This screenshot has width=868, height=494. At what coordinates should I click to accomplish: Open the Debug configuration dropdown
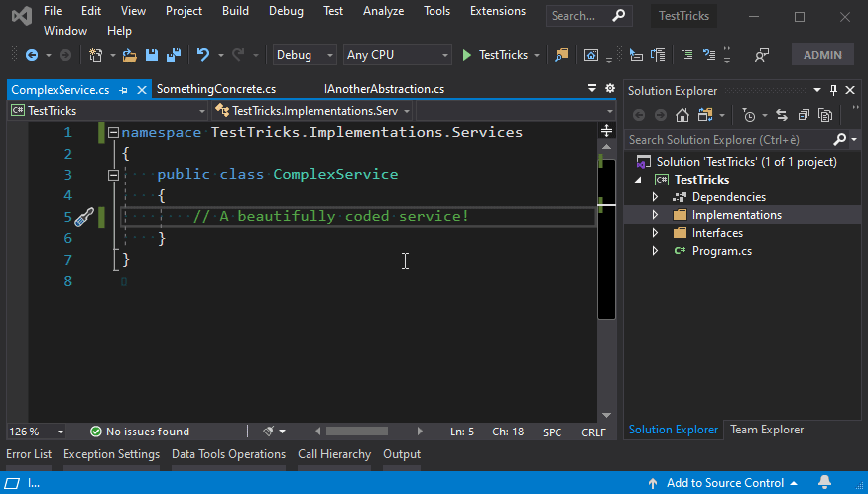pos(305,55)
